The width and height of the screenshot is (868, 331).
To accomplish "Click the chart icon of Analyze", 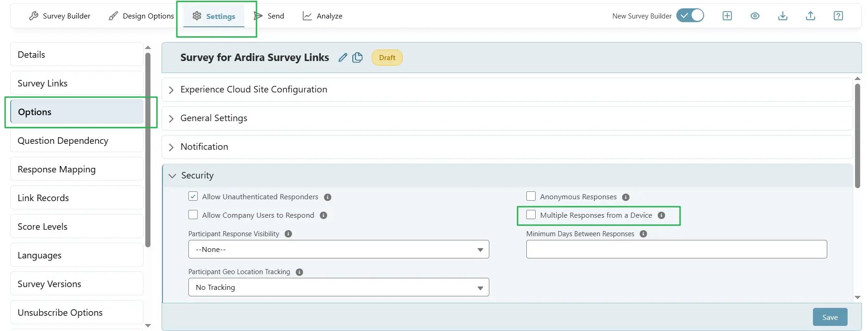I will (307, 16).
